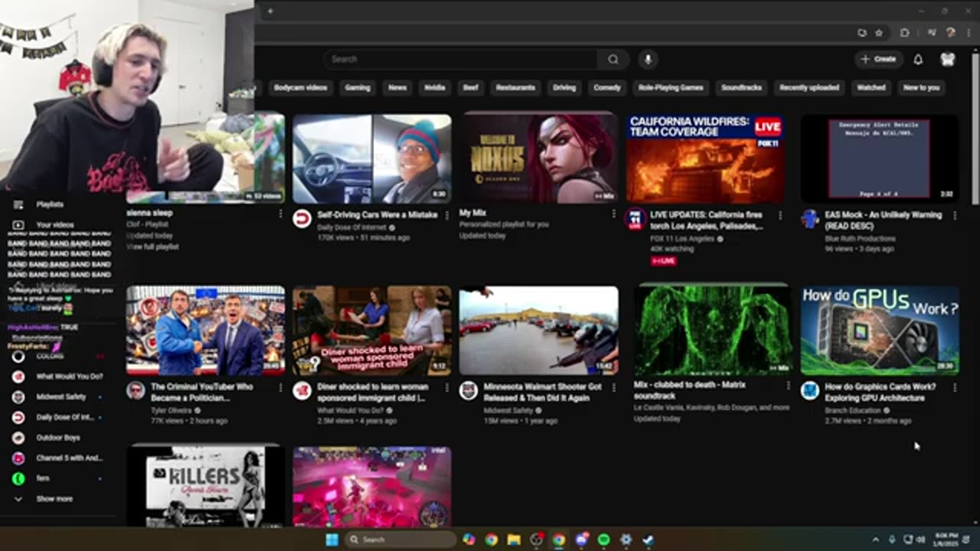The image size is (980, 551).
Task: Open Branch Education channel avatar
Action: 810,391
